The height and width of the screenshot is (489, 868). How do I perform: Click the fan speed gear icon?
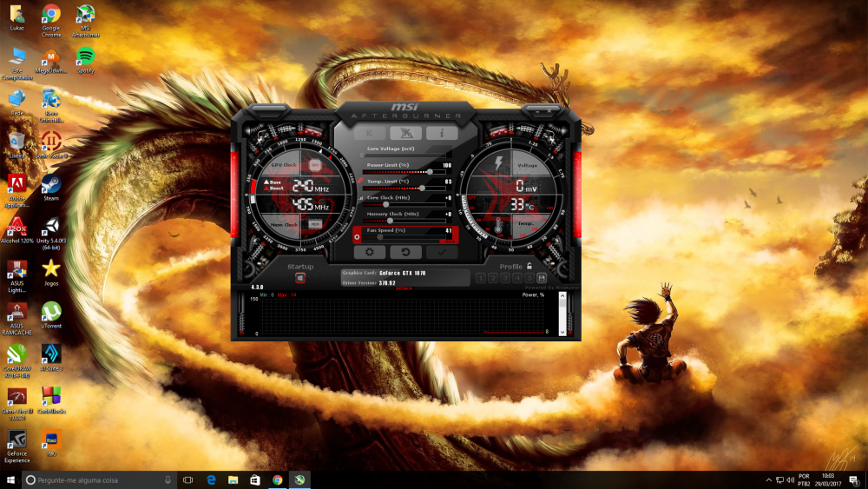tap(357, 236)
